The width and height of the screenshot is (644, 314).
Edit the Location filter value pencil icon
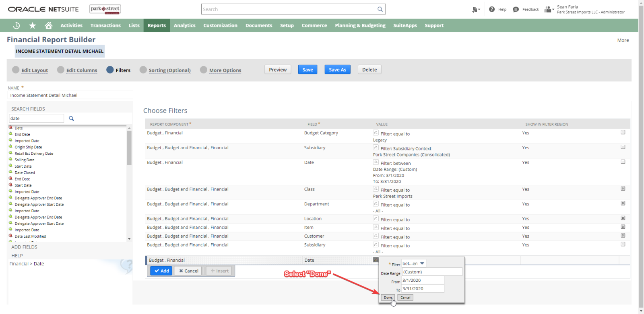pyautogui.click(x=376, y=218)
